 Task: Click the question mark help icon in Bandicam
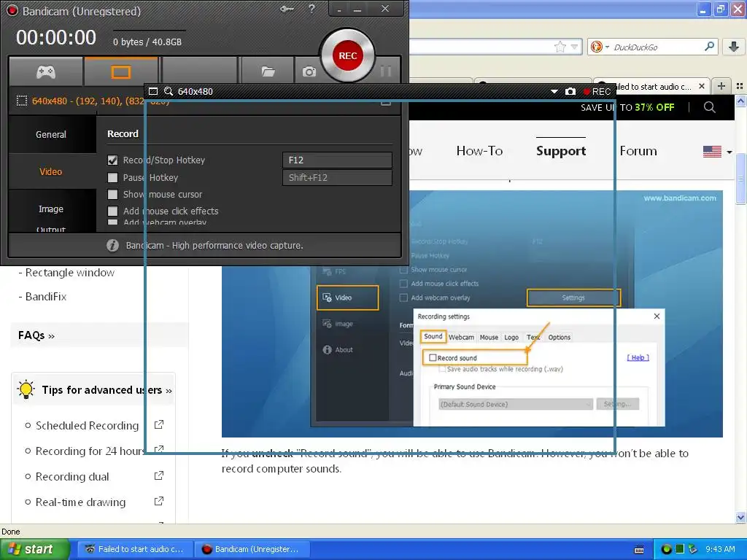(x=311, y=9)
